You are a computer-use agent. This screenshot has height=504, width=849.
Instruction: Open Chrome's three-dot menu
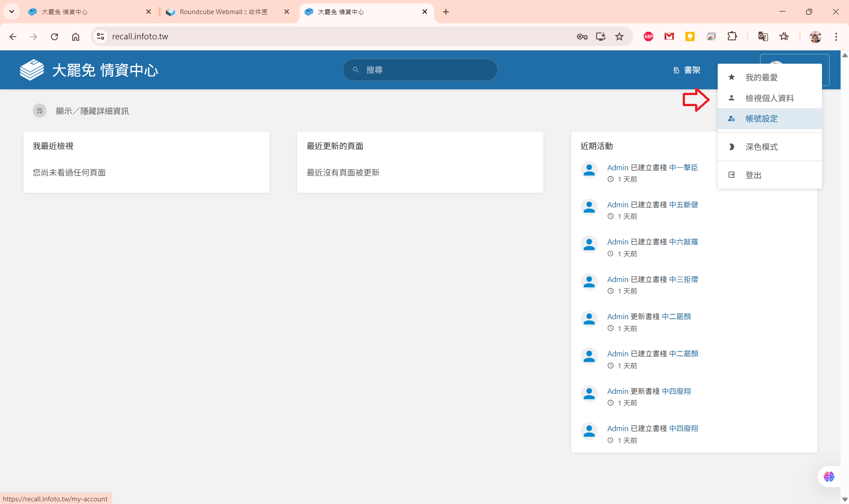pyautogui.click(x=836, y=37)
